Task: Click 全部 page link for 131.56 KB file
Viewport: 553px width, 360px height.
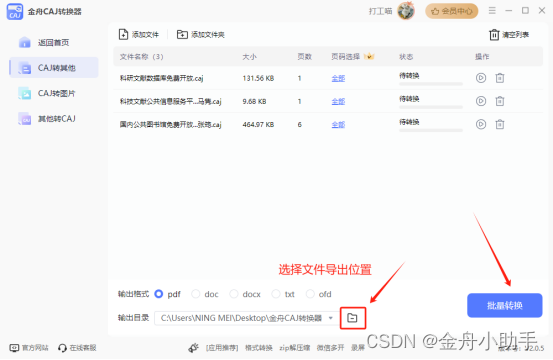Action: [338, 78]
